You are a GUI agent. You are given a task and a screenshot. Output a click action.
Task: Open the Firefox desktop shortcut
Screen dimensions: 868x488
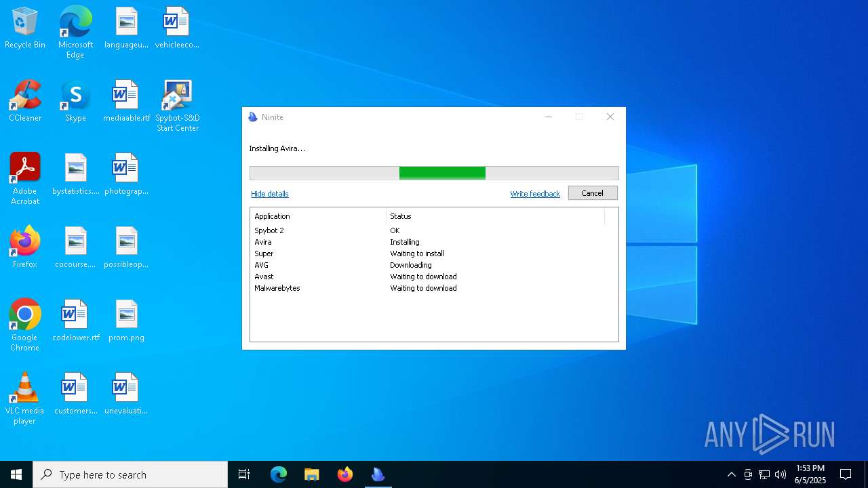tap(25, 248)
